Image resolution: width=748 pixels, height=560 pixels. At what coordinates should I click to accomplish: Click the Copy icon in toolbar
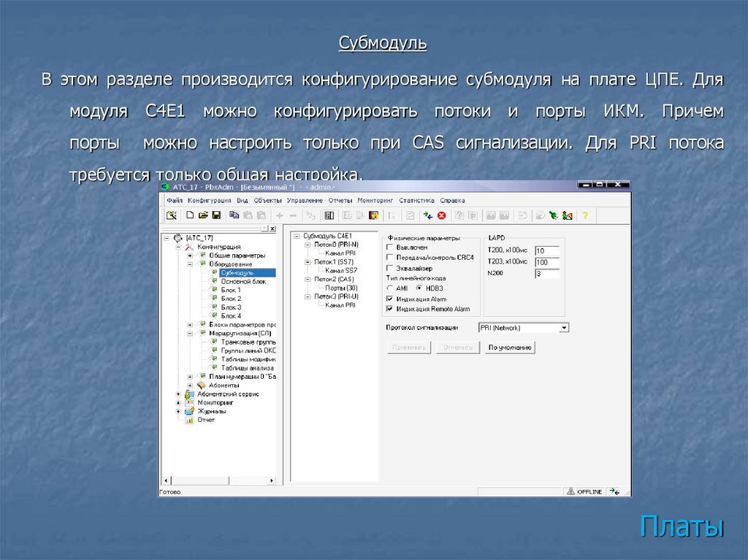pyautogui.click(x=234, y=215)
